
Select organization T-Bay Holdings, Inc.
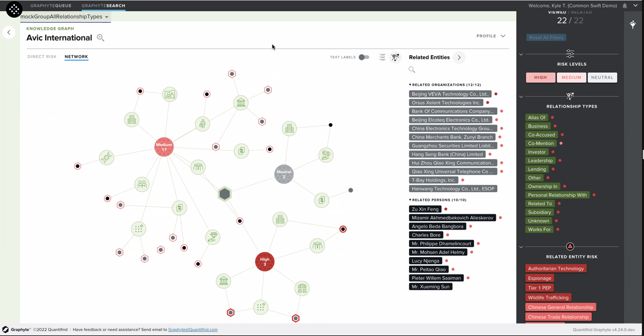(433, 180)
